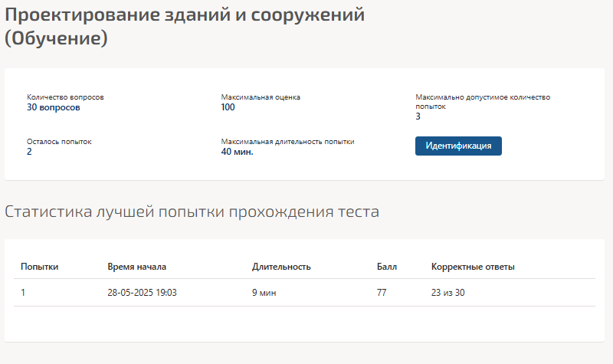Click the Максимально допустимое количество попыток label

[483, 102]
